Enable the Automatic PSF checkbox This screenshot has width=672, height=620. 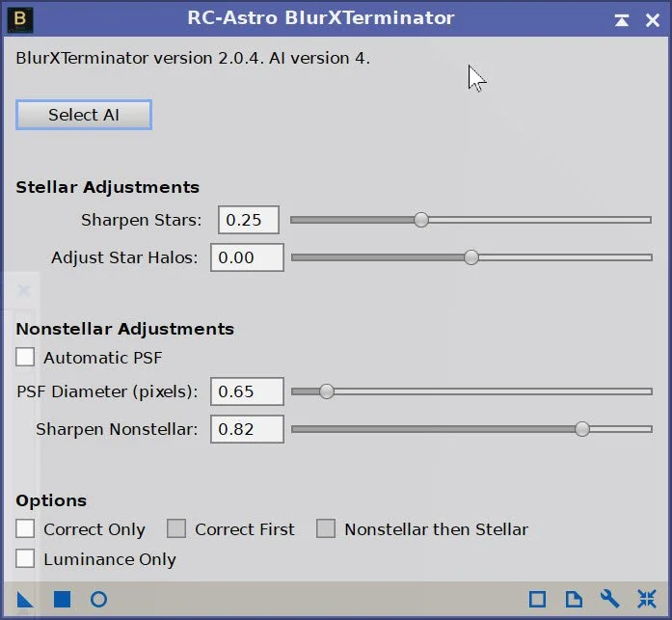[25, 357]
